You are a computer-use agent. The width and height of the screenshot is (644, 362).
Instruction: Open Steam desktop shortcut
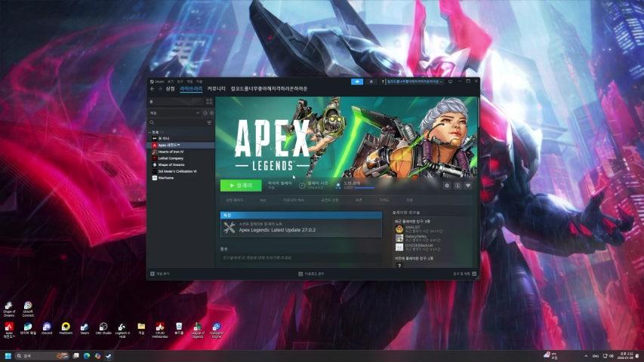(x=85, y=329)
